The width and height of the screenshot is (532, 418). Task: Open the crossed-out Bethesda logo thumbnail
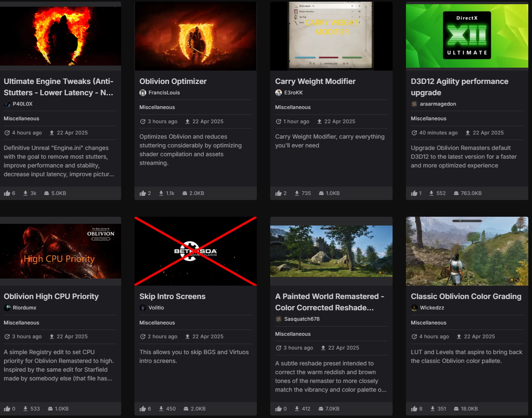pos(195,251)
